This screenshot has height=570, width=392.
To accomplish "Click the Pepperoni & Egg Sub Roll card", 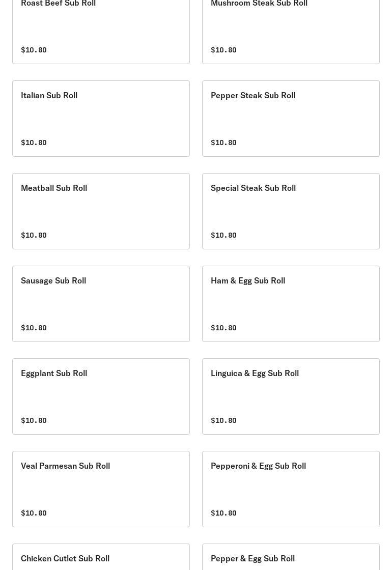I will tap(291, 489).
